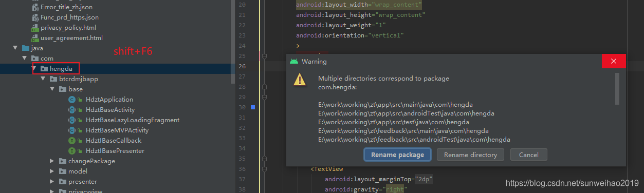Click privacy_policy.html file icon
Image resolution: width=644 pixels, height=193 pixels.
pos(35,28)
